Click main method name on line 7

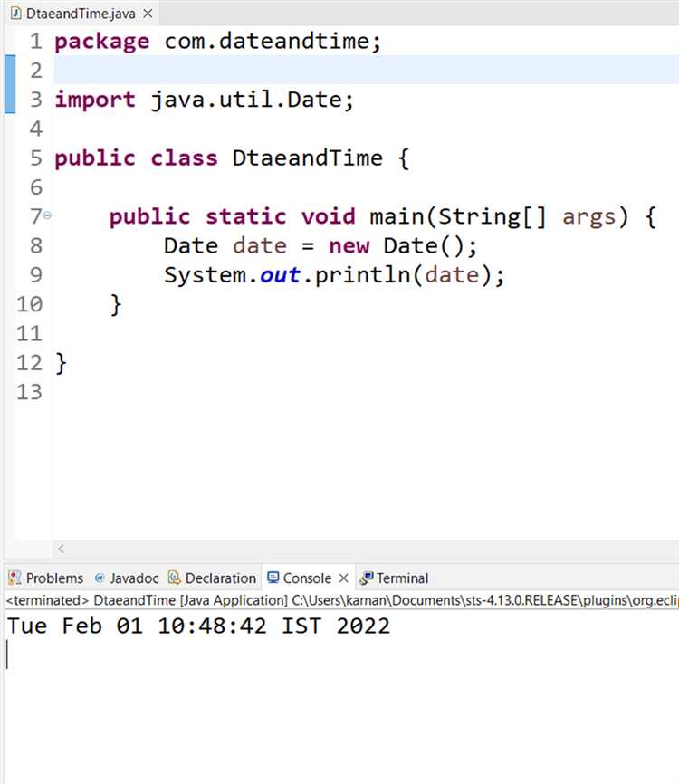pyautogui.click(x=397, y=216)
